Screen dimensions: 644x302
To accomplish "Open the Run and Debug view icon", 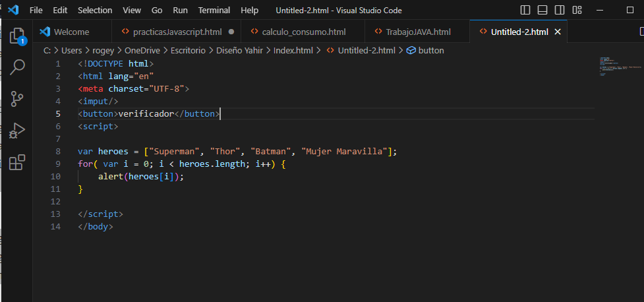I will tap(17, 131).
